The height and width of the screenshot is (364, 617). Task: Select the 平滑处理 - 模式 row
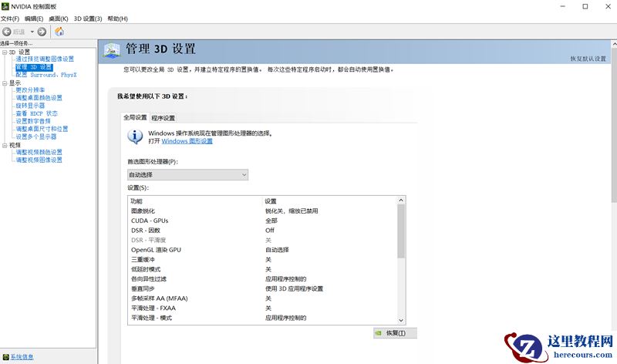point(263,318)
